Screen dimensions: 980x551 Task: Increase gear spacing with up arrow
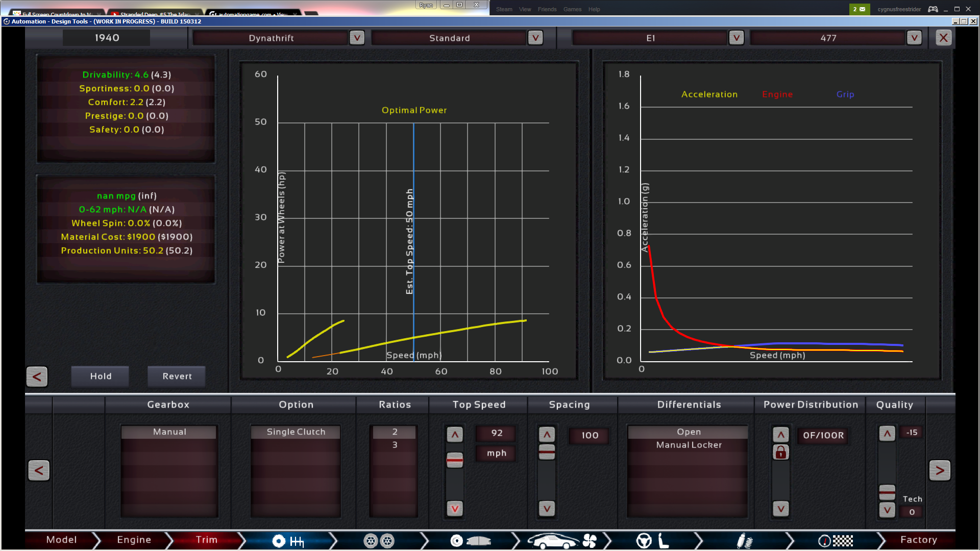[x=547, y=435]
